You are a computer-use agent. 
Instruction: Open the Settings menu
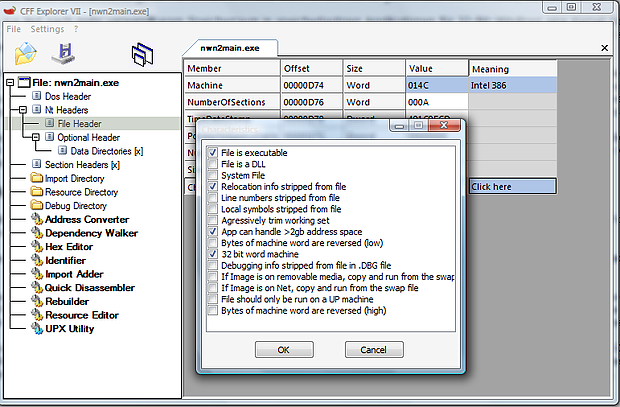click(48, 29)
